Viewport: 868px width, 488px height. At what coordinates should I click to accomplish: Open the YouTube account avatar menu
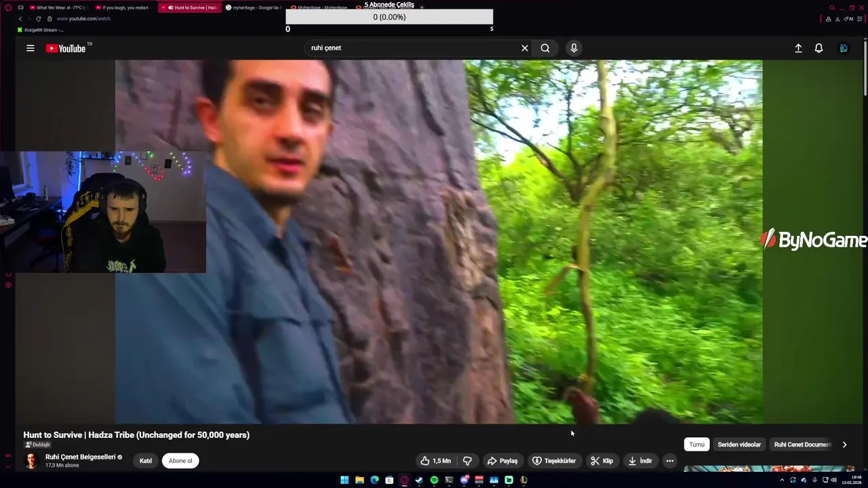click(844, 48)
